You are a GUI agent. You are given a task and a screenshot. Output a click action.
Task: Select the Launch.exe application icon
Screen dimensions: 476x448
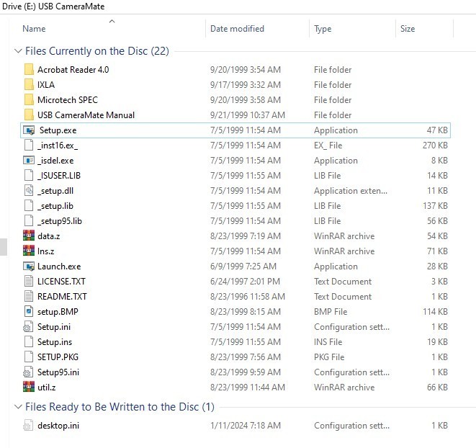pyautogui.click(x=29, y=266)
